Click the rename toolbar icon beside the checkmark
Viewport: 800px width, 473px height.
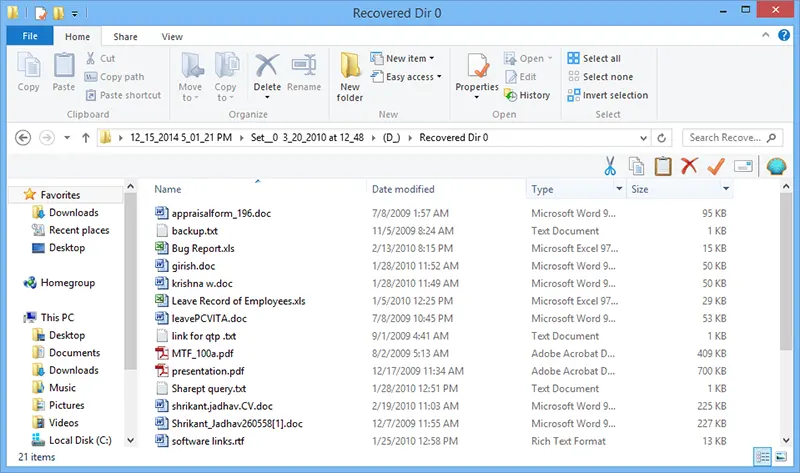743,166
